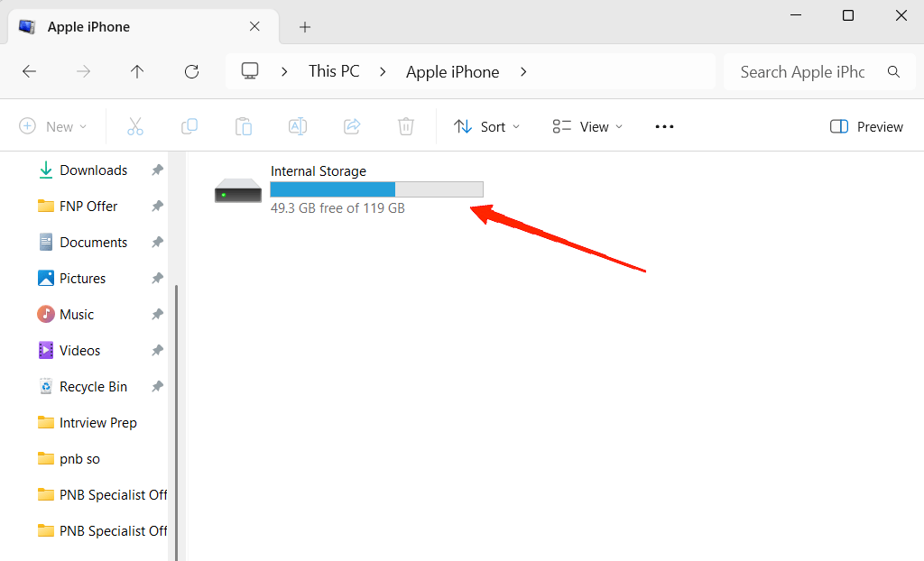Open pnb so folder in sidebar
The image size is (924, 561).
79,459
